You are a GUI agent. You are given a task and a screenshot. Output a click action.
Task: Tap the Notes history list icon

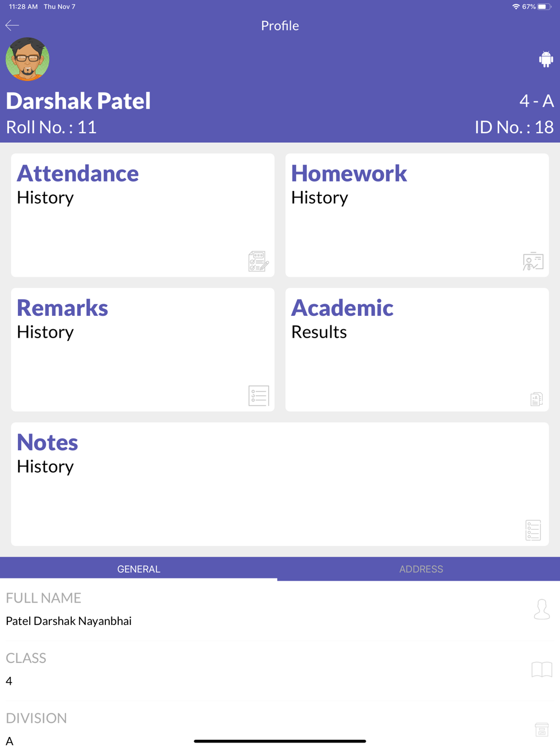point(533,530)
